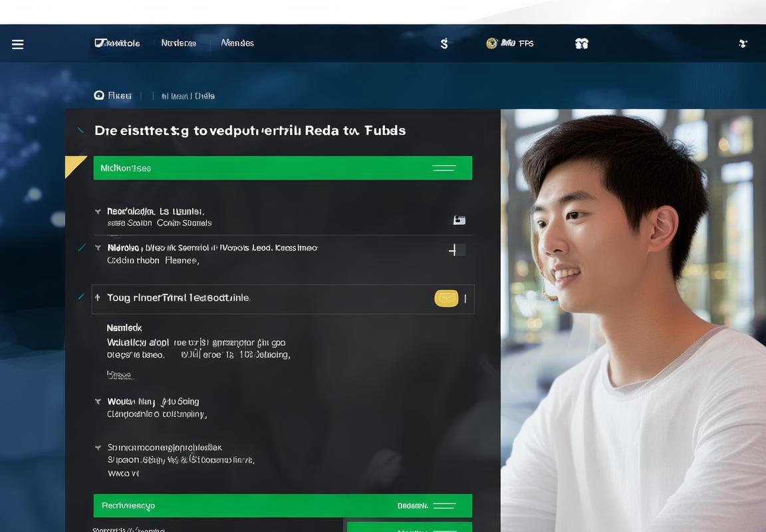Click the faded link below 'Namlsdk' paragraph
The width and height of the screenshot is (766, 532).
click(x=119, y=375)
